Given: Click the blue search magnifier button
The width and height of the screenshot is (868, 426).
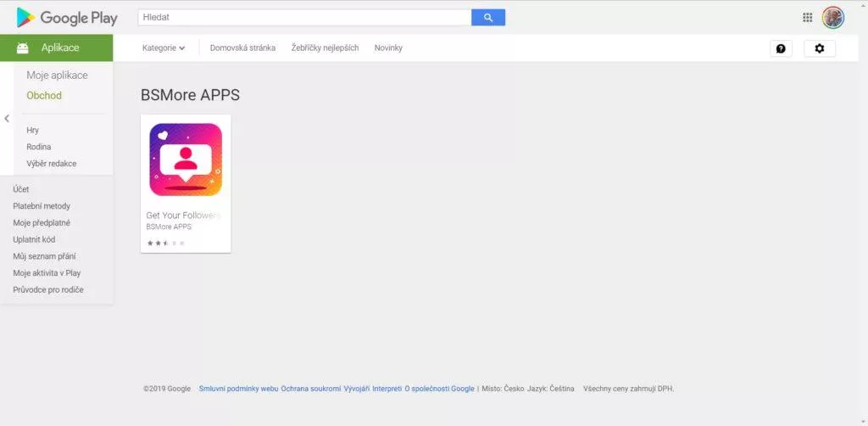Looking at the screenshot, I should coord(487,17).
